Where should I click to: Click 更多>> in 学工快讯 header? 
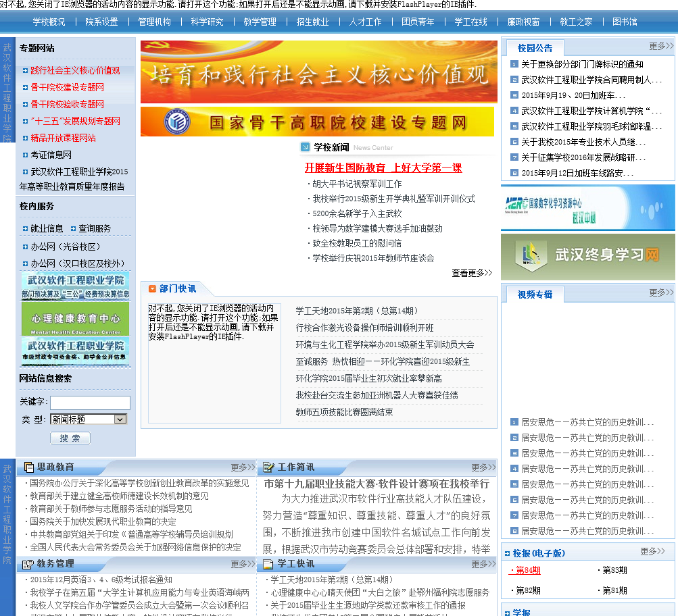coord(483,564)
